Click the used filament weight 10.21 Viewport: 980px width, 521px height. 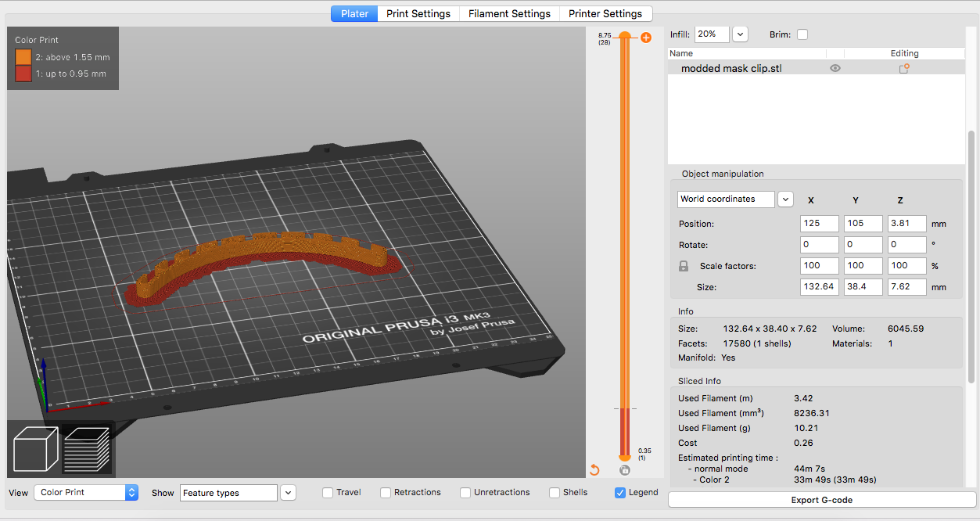pyautogui.click(x=806, y=428)
